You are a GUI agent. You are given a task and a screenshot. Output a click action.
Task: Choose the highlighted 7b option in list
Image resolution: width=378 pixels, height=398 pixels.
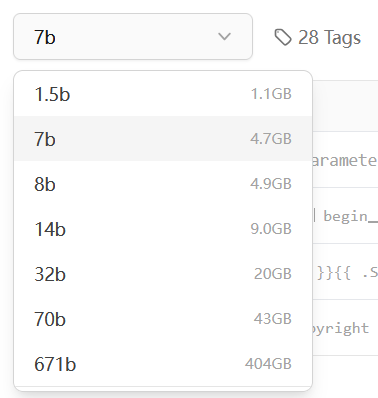163,139
